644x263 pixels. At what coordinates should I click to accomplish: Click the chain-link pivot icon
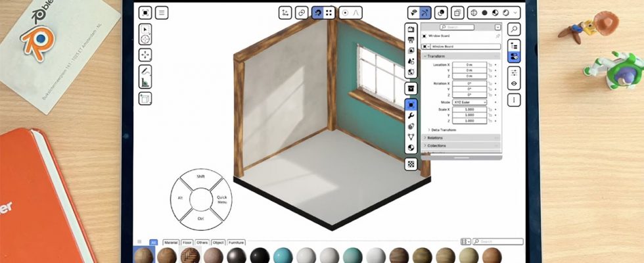pyautogui.click(x=302, y=12)
